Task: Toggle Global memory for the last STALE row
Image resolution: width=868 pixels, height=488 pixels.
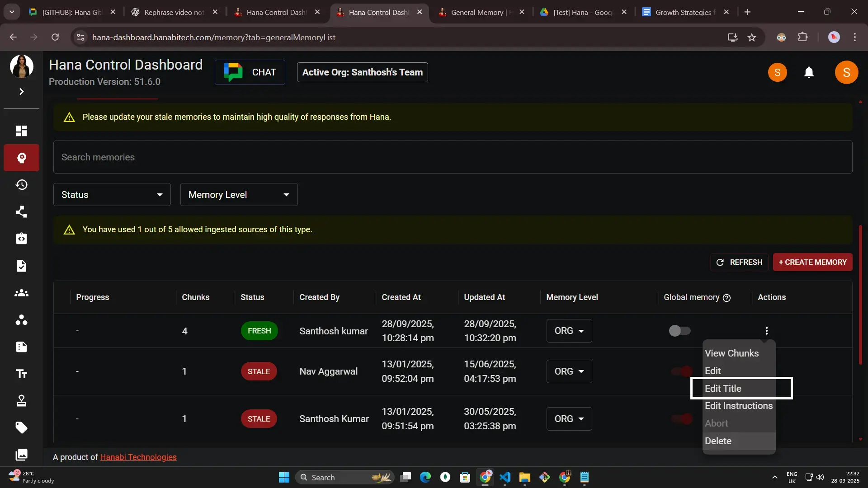Action: click(x=681, y=419)
